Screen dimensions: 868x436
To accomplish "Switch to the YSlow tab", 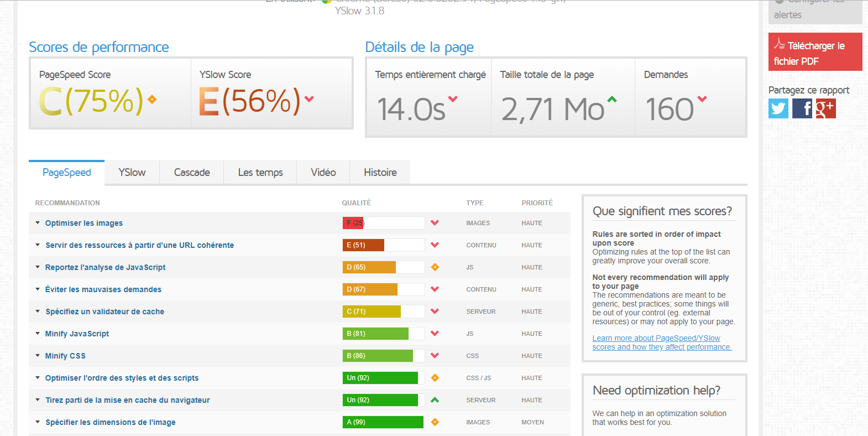I will [132, 173].
